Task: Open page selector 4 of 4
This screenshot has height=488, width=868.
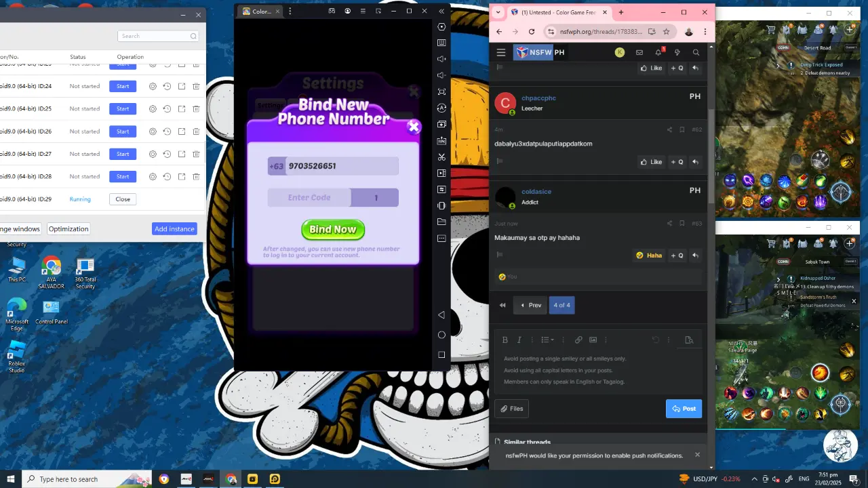Action: tap(562, 305)
